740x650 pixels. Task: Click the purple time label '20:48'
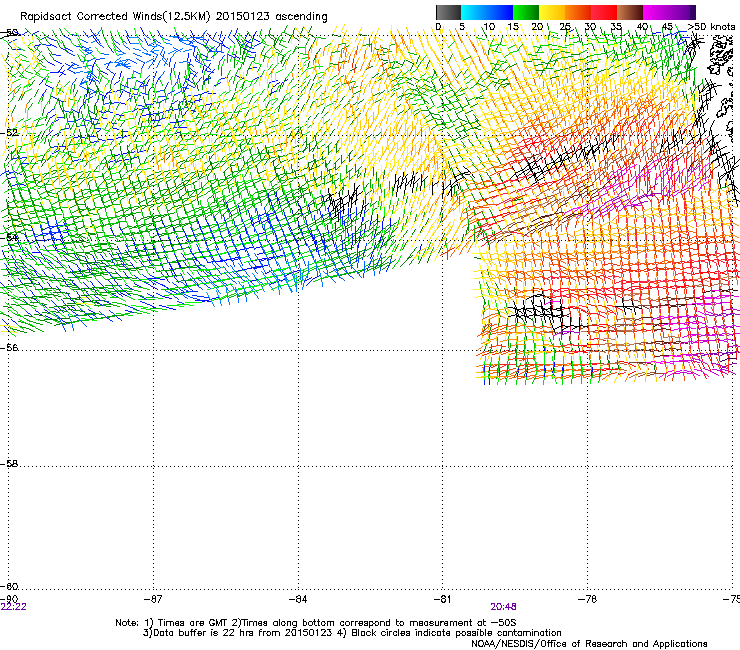[503, 607]
